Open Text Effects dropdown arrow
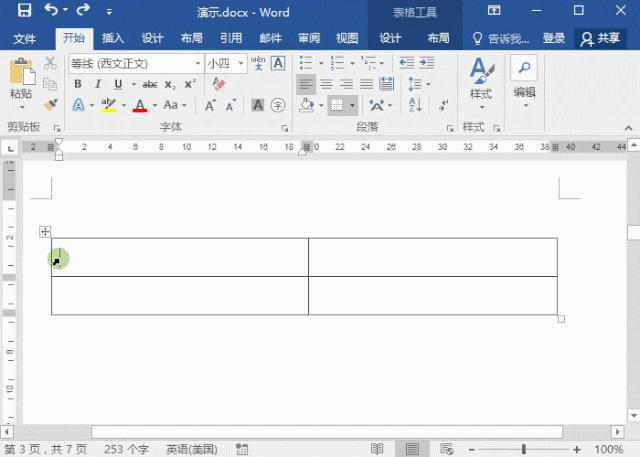 click(x=92, y=105)
